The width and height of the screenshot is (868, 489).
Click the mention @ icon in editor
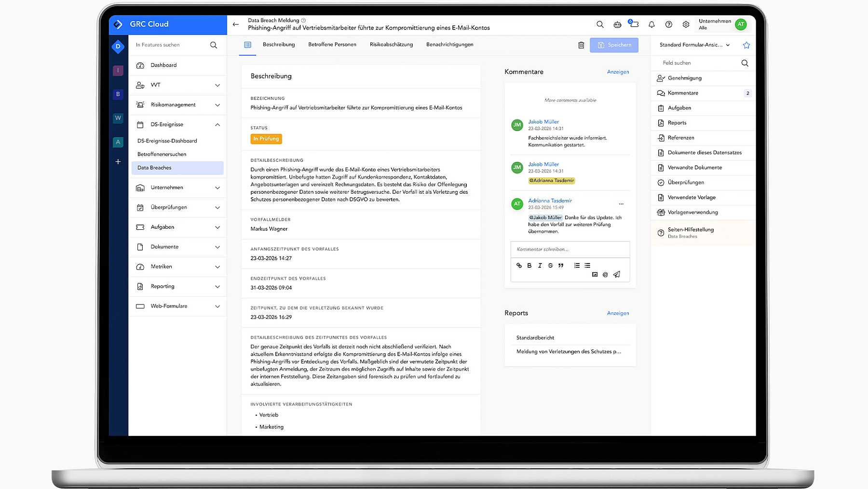coord(605,275)
